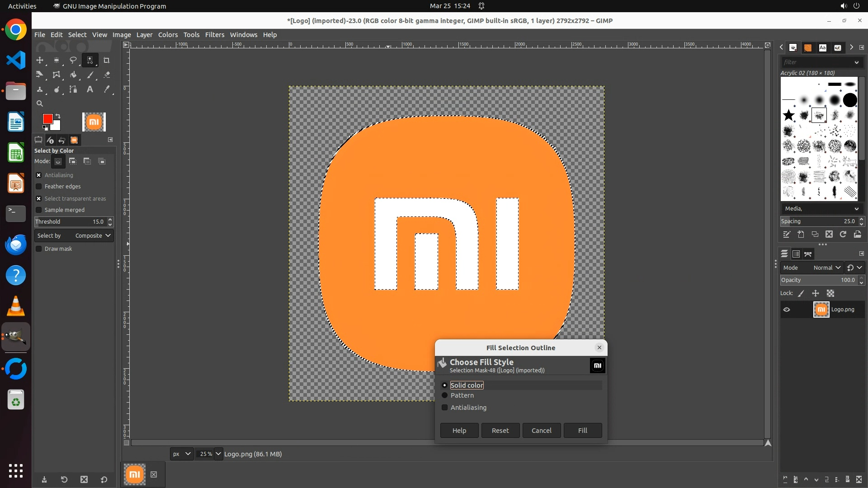Select the Bucket Fill tool

(x=73, y=75)
